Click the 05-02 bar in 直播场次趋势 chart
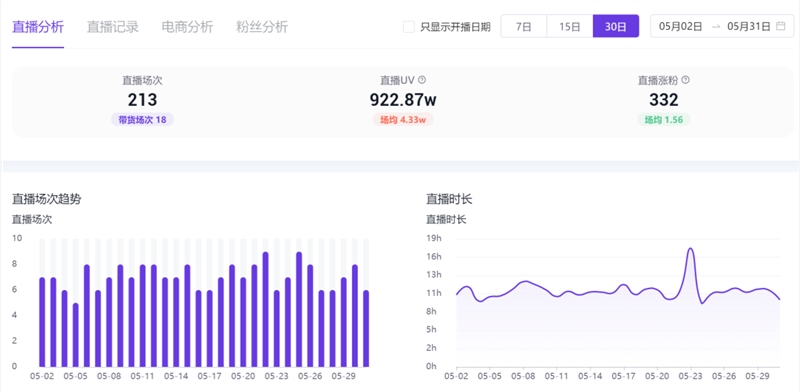The image size is (800, 392). click(x=42, y=322)
